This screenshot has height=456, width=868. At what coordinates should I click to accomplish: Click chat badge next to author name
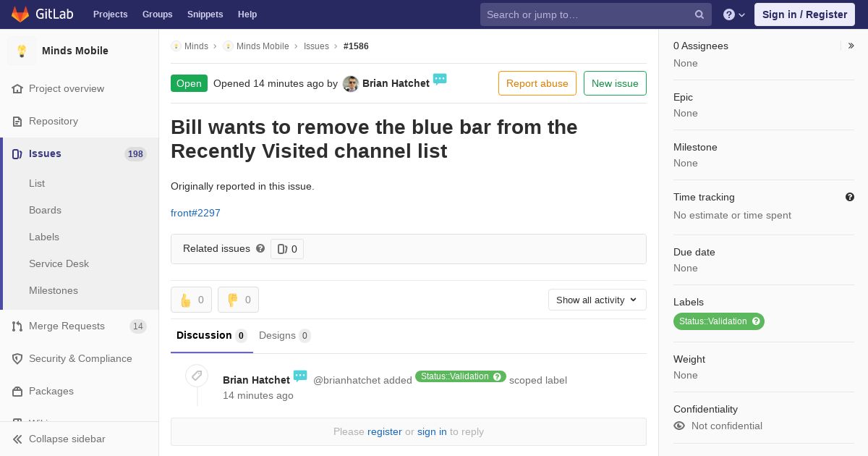tap(440, 79)
